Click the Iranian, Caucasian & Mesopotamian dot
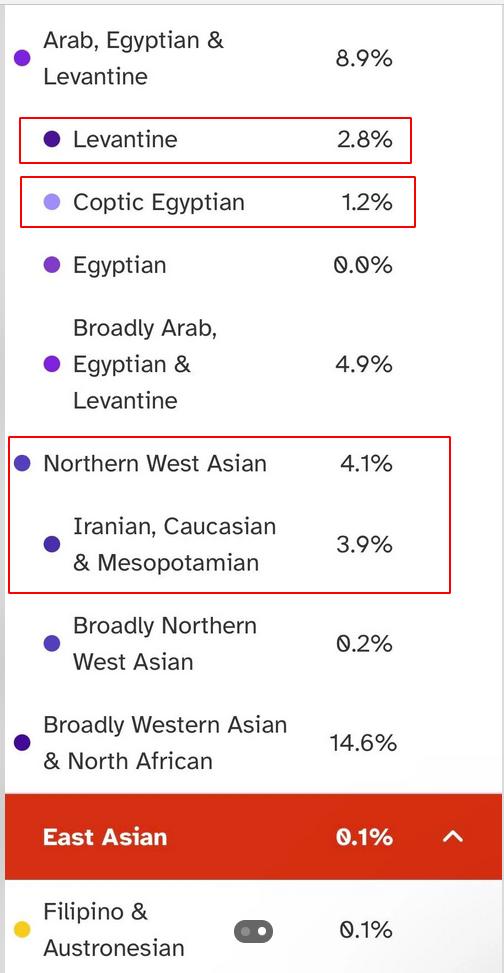Screen dimensions: 504x973 (52, 544)
